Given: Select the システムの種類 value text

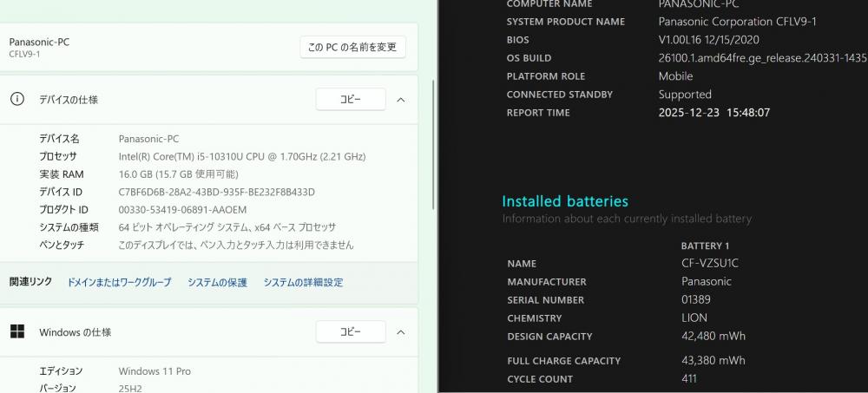Looking at the screenshot, I should click(x=227, y=227).
